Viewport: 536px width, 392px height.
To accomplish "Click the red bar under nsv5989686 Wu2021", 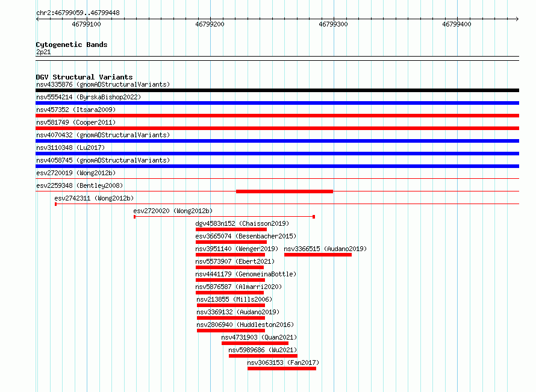I will coord(263,356).
